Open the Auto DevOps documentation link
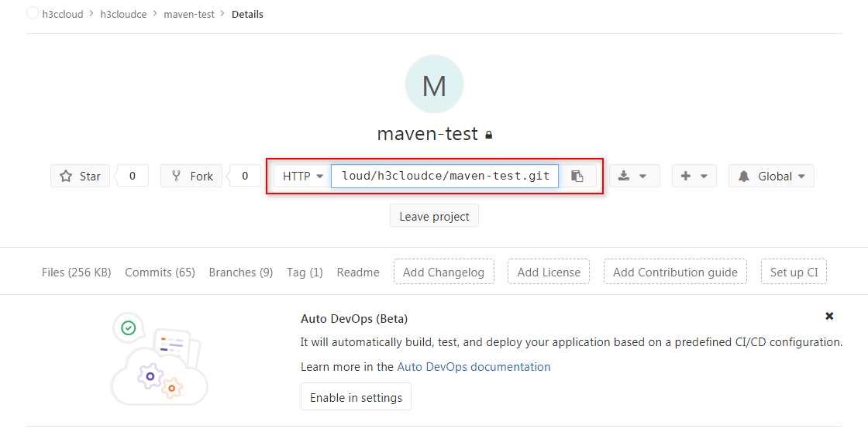This screenshot has height=432, width=868. coord(474,367)
